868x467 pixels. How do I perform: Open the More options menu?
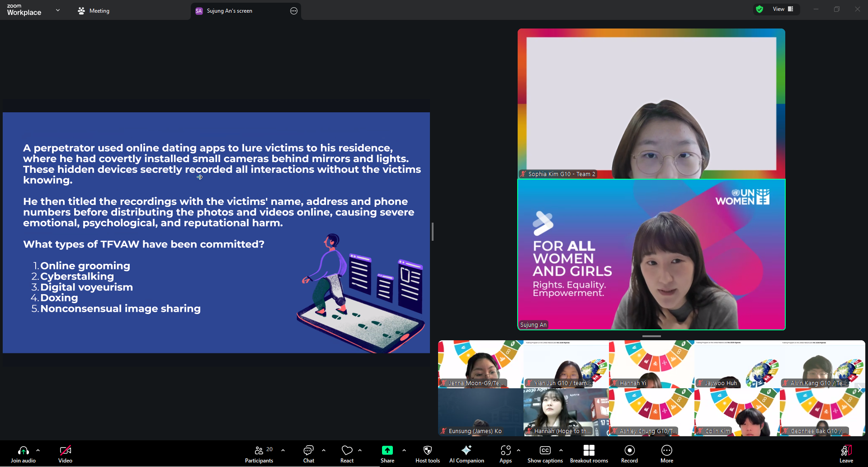[x=667, y=454]
